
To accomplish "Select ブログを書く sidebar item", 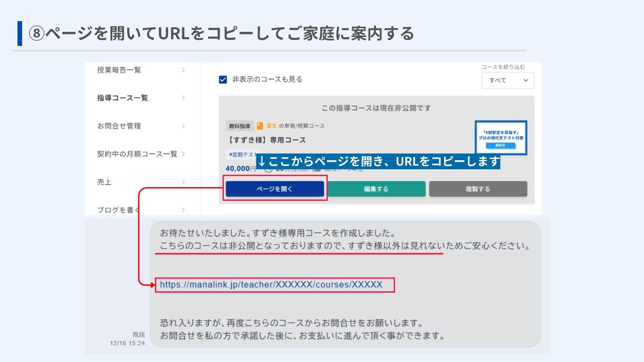I will [141, 210].
